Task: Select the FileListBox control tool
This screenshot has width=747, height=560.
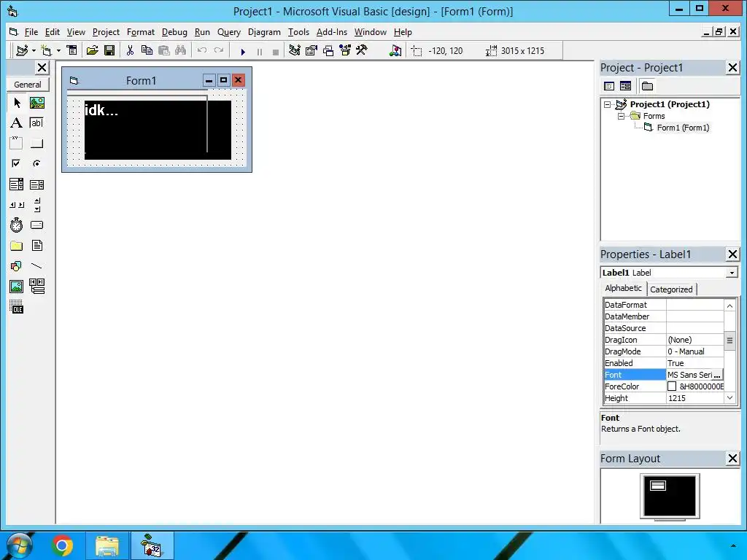Action: tap(37, 246)
